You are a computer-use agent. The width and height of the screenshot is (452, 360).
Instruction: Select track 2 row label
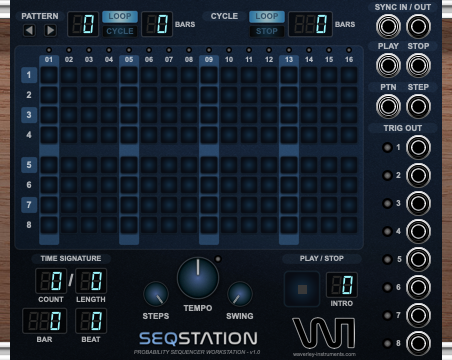(29, 95)
